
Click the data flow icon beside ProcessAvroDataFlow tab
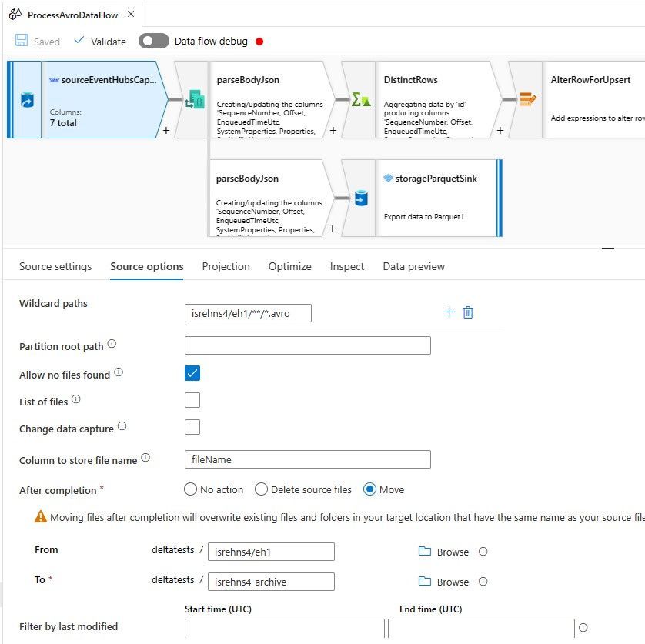15,15
